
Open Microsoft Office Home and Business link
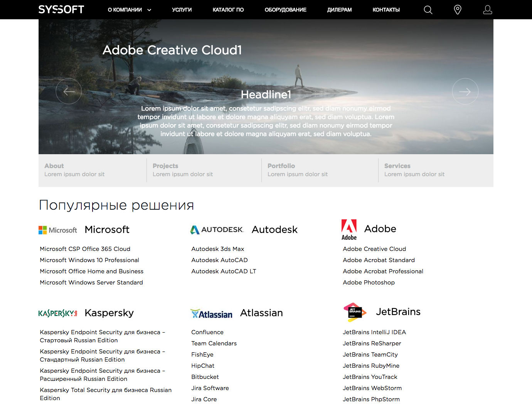pyautogui.click(x=92, y=271)
